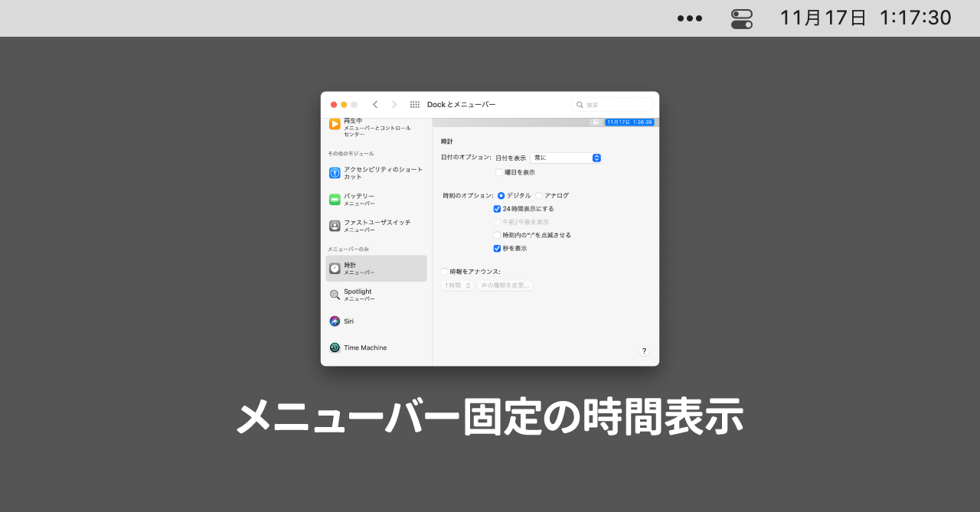Select 時計 in the sidebar list
Screen dimensions: 980x512
[x=376, y=269]
